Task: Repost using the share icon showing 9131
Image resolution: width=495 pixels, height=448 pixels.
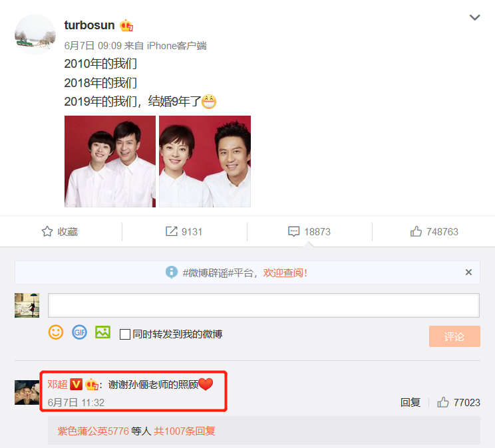Action: click(x=184, y=231)
